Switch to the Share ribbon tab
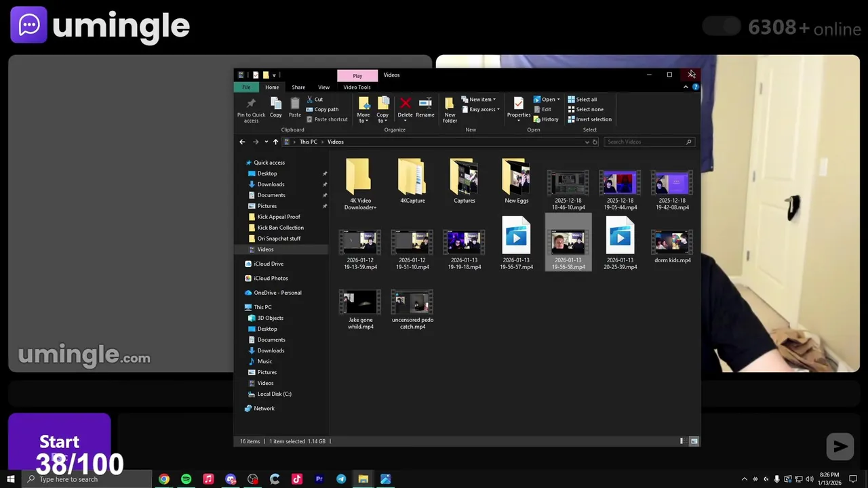Image resolution: width=868 pixels, height=488 pixels. [x=298, y=87]
